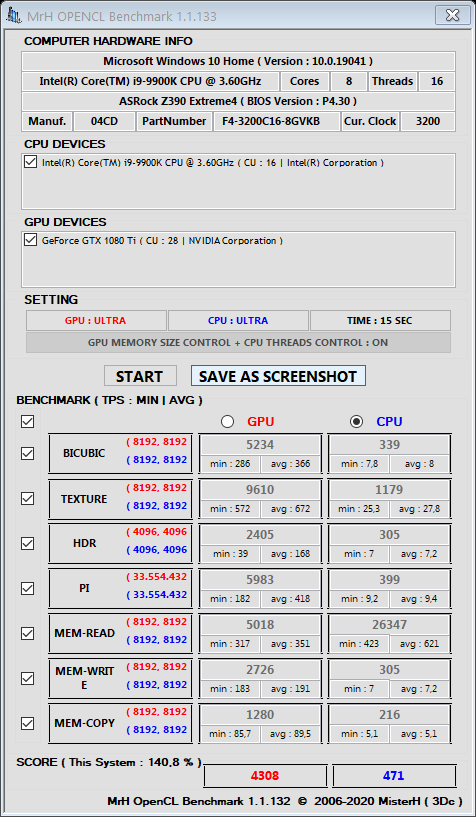Screen dimensions: 476x817
Task: Toggle the select-all benchmarks checkbox
Action: (28, 422)
